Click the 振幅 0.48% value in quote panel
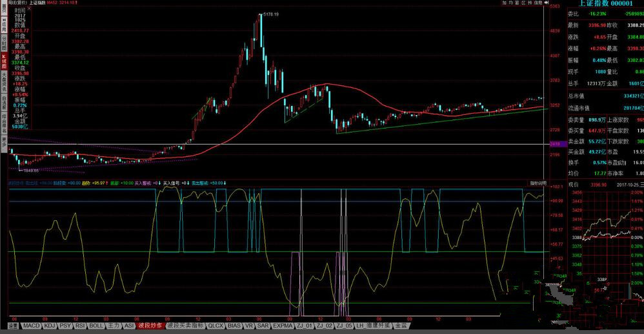Screen dimensions: 644x334 598,60
